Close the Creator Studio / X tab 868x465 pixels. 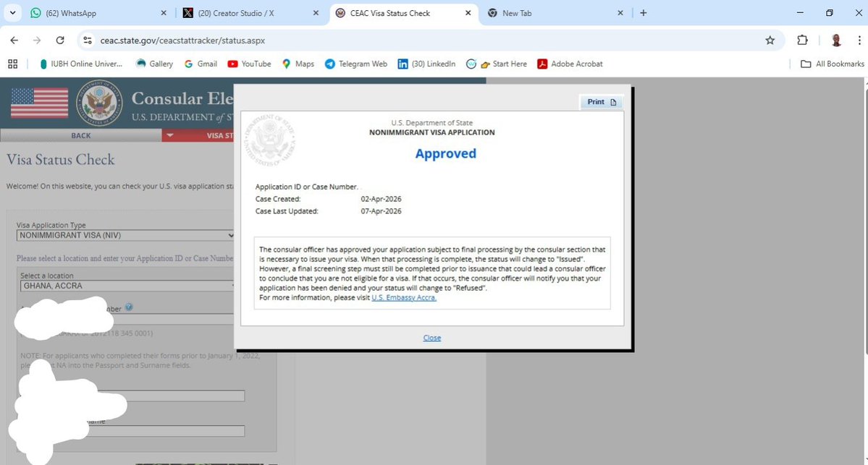pyautogui.click(x=316, y=13)
